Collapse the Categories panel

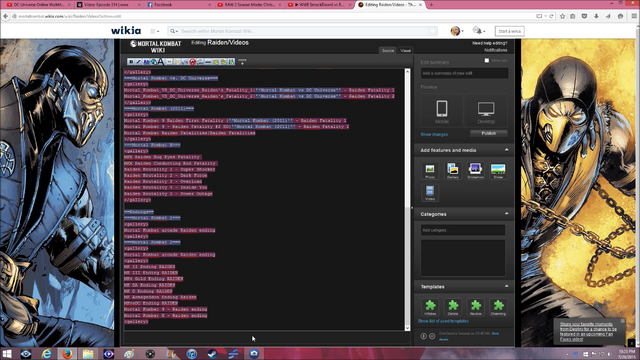coord(507,213)
